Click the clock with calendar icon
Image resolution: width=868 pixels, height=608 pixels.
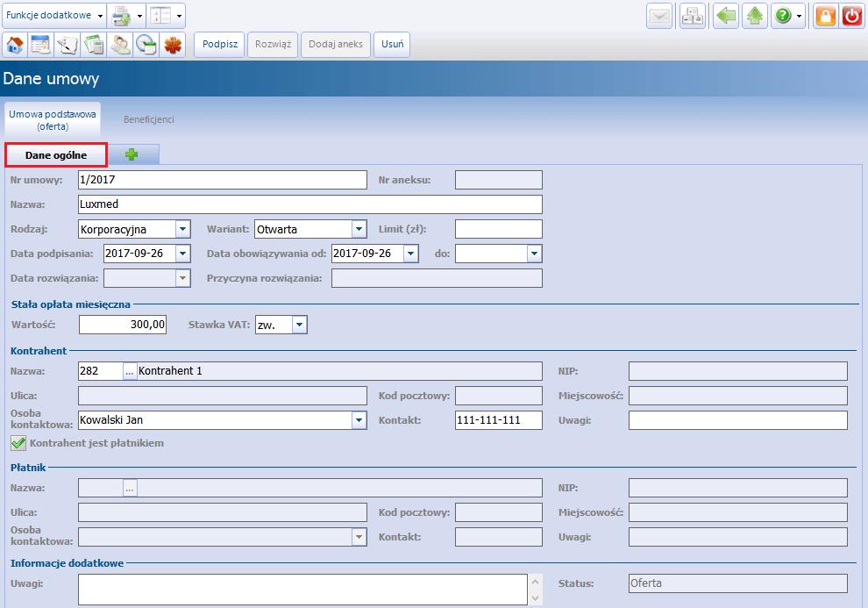146,44
